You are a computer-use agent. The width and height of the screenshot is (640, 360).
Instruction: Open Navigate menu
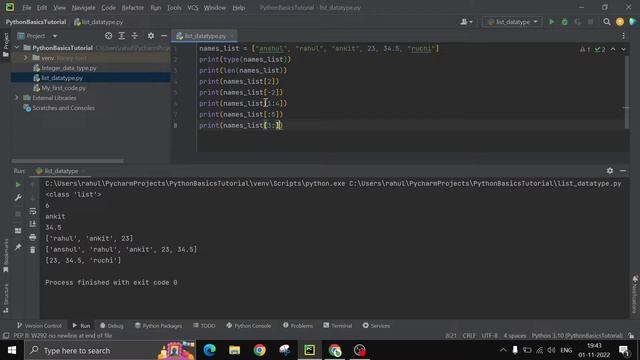83,8
